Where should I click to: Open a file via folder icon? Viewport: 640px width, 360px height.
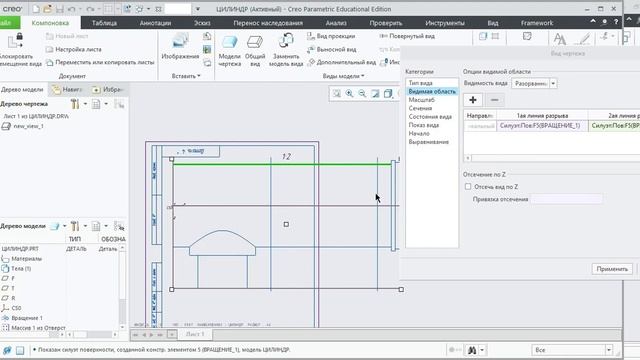48,9
